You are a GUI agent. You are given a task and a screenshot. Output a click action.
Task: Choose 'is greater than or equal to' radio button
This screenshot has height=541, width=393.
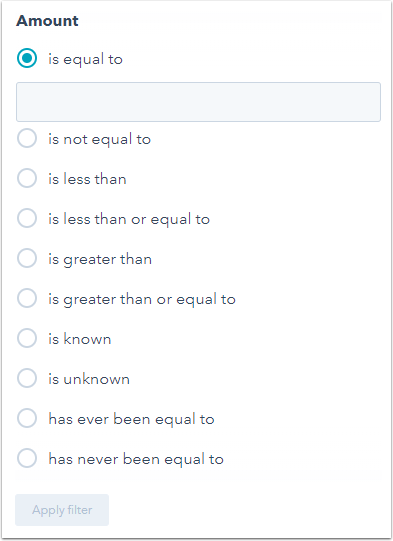(27, 298)
